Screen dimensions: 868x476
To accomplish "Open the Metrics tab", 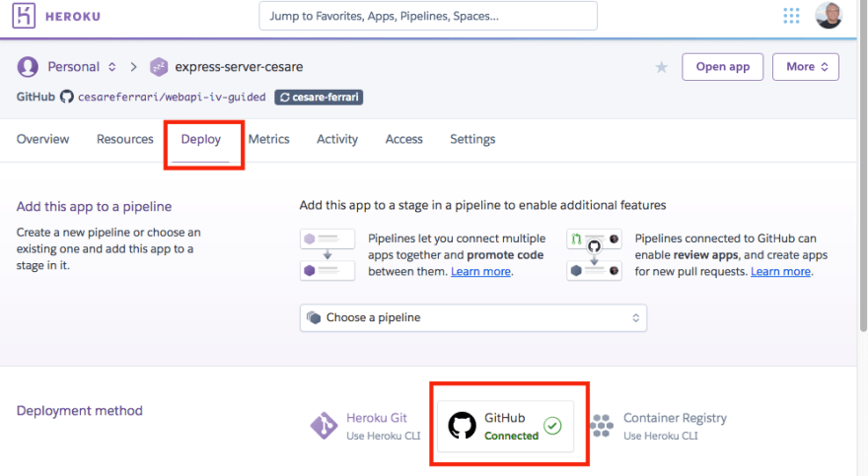I will (268, 139).
